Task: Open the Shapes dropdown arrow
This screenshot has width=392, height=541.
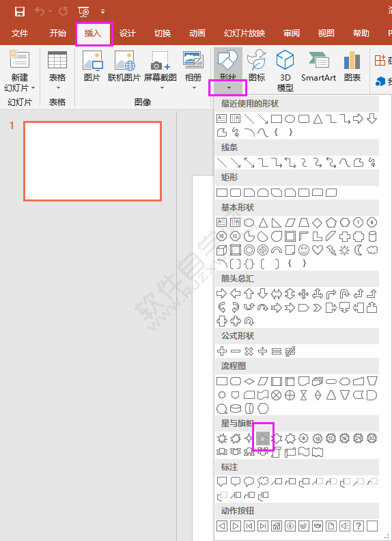Action: point(228,88)
